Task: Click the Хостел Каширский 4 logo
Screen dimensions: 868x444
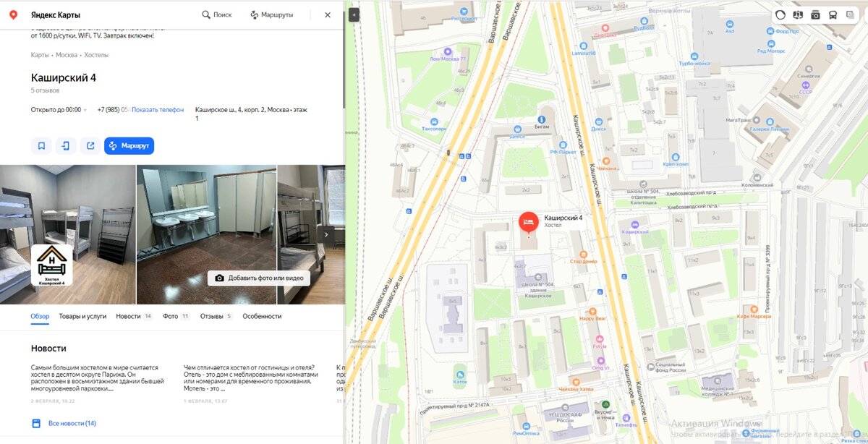Action: (51, 266)
